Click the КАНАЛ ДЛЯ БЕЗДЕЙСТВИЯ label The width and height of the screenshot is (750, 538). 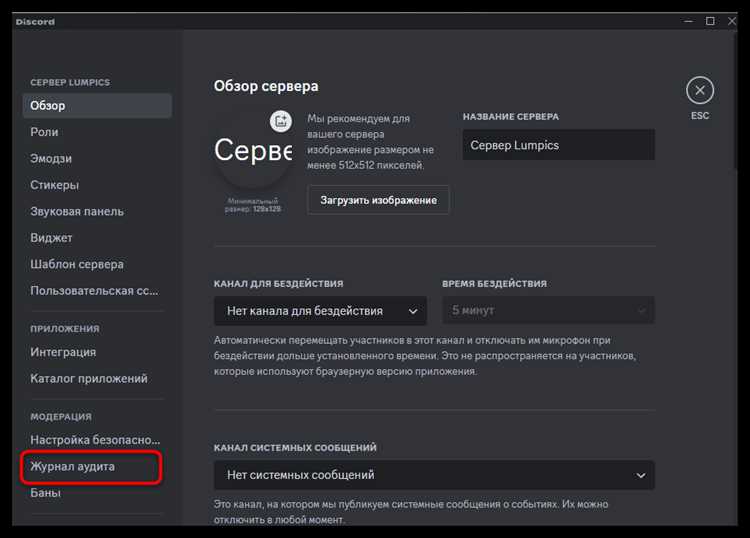click(278, 284)
